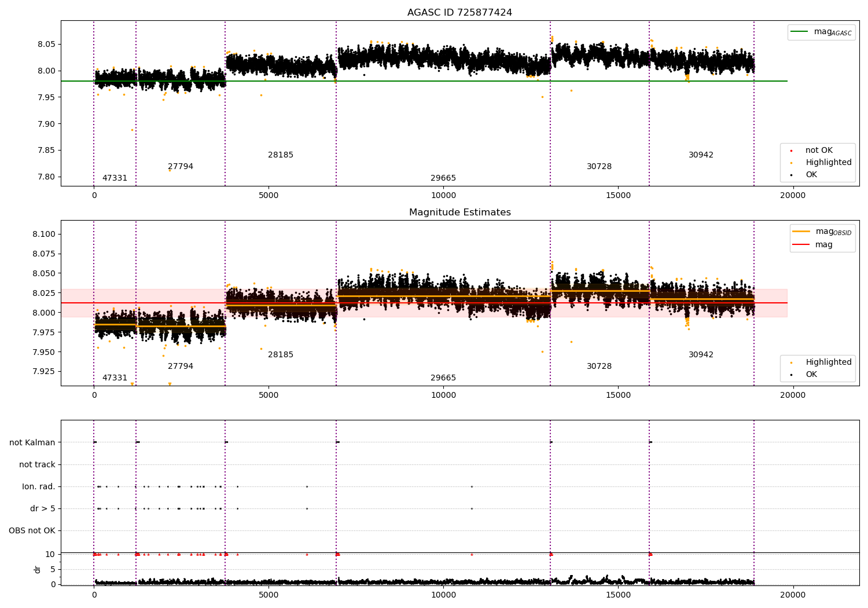This screenshot has height=608, width=868.
Task: Click y-axis tick "8.025" in middle plot
Action: [45, 294]
